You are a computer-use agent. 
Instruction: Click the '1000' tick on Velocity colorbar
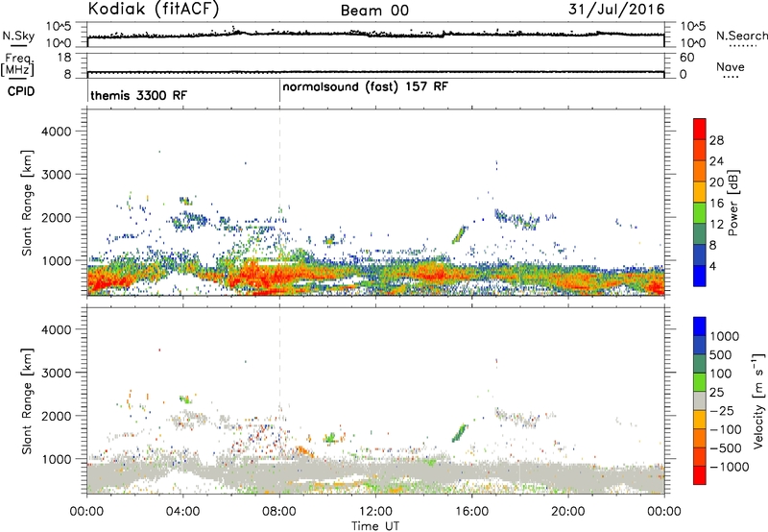click(725, 336)
